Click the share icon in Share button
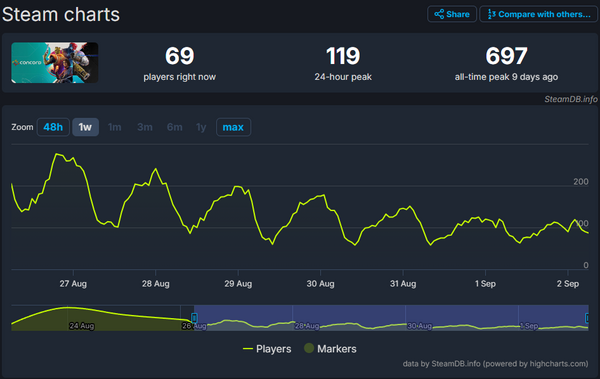 click(439, 14)
